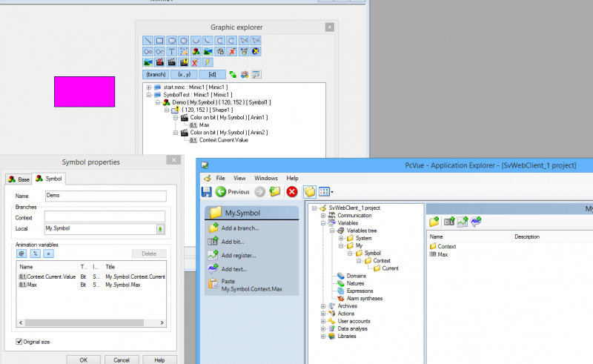Open the File menu

click(220, 178)
